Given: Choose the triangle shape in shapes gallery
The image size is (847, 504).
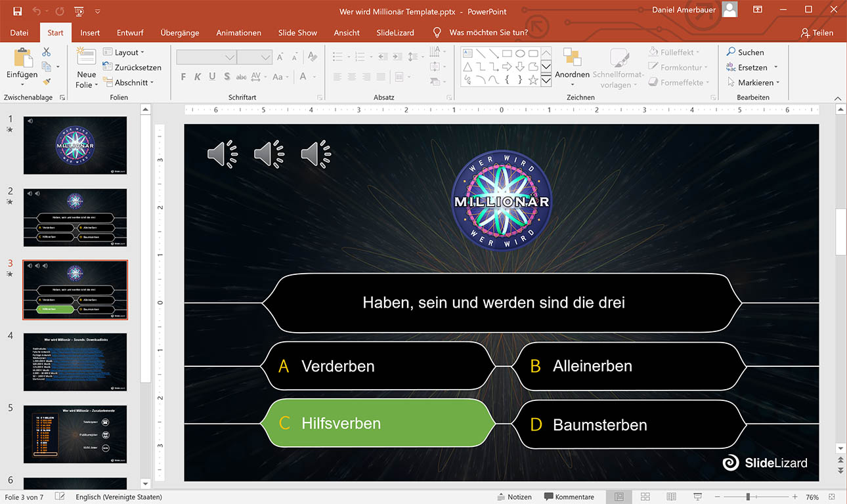Looking at the screenshot, I should click(467, 67).
